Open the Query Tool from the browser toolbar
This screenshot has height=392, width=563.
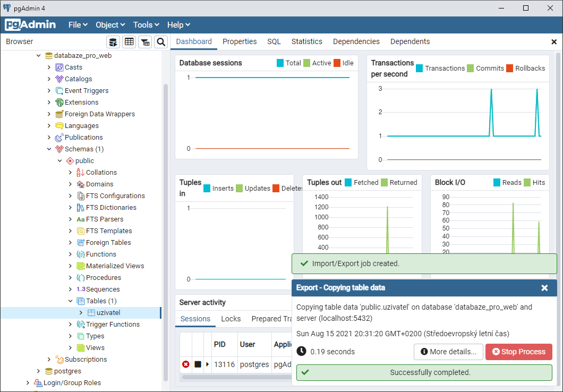(x=113, y=41)
